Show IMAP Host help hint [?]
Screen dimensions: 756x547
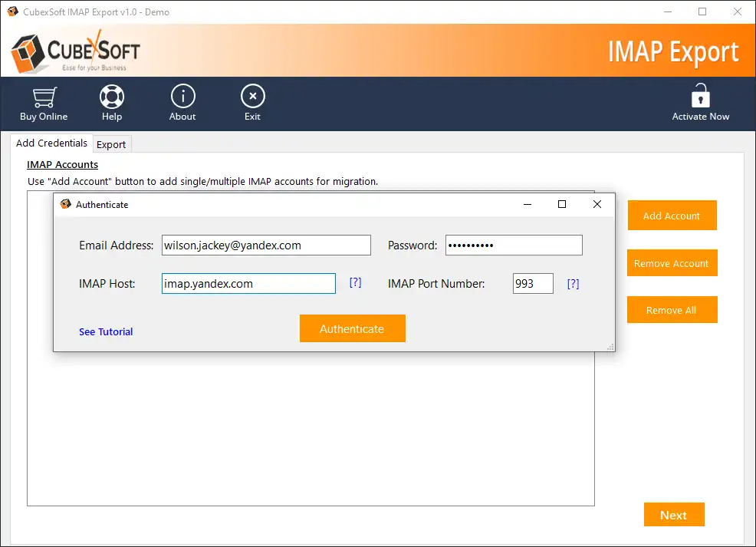pyautogui.click(x=355, y=283)
